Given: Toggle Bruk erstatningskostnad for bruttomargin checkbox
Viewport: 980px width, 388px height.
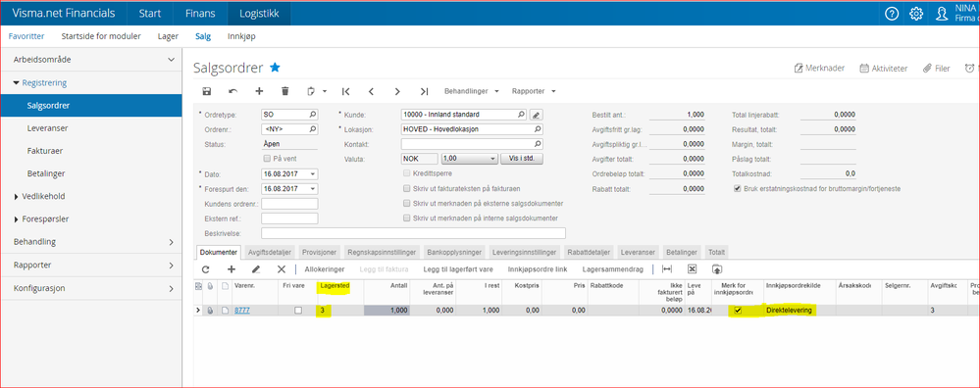Looking at the screenshot, I should (738, 188).
